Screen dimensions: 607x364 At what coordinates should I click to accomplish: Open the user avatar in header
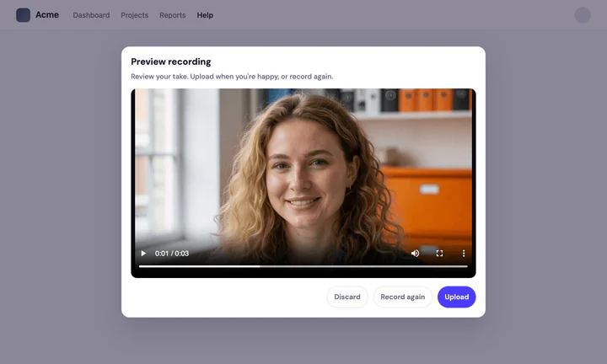[x=583, y=15]
